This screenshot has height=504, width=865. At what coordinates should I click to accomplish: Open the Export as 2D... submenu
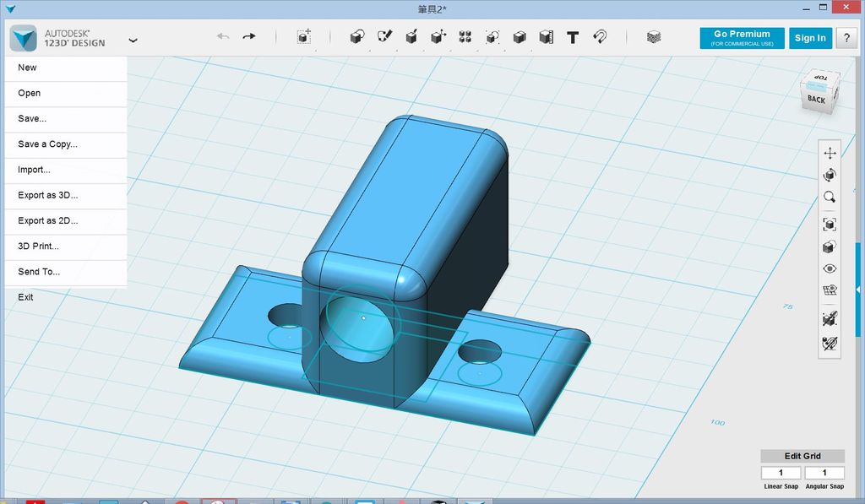(66, 220)
